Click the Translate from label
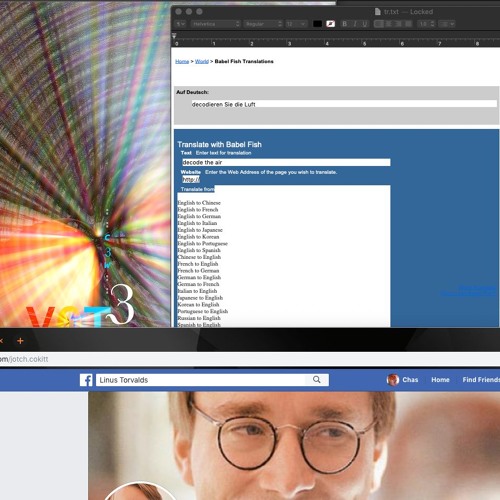Image resolution: width=500 pixels, height=500 pixels. 197,189
